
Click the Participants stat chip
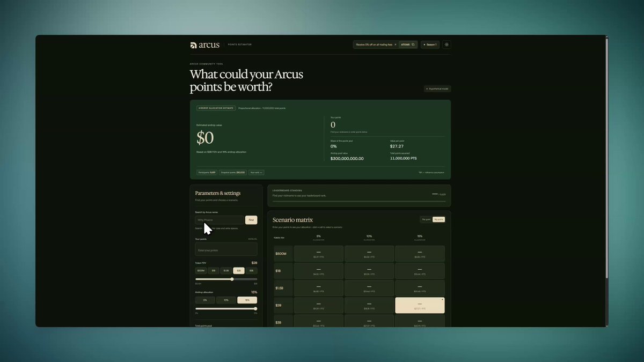tap(207, 173)
